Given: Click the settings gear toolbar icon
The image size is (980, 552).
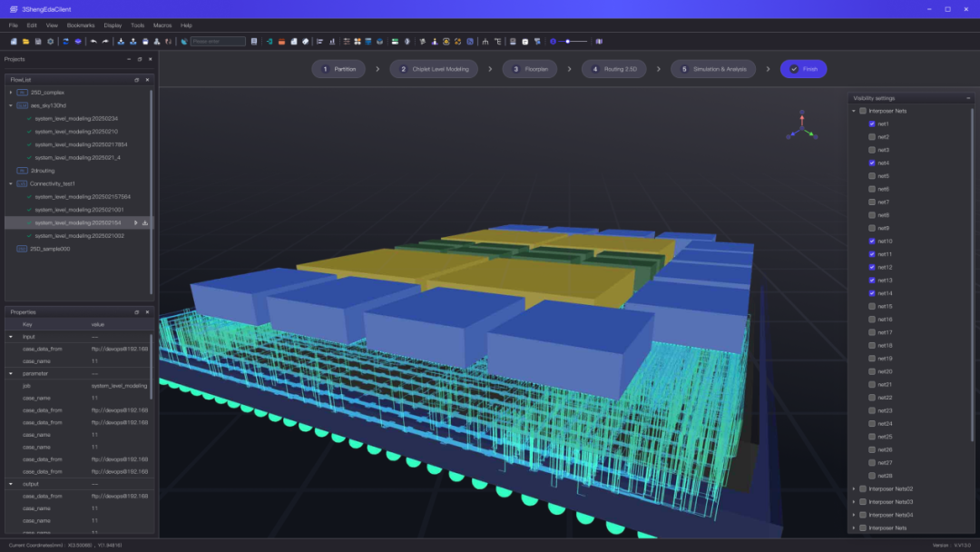Looking at the screenshot, I should pyautogui.click(x=50, y=41).
